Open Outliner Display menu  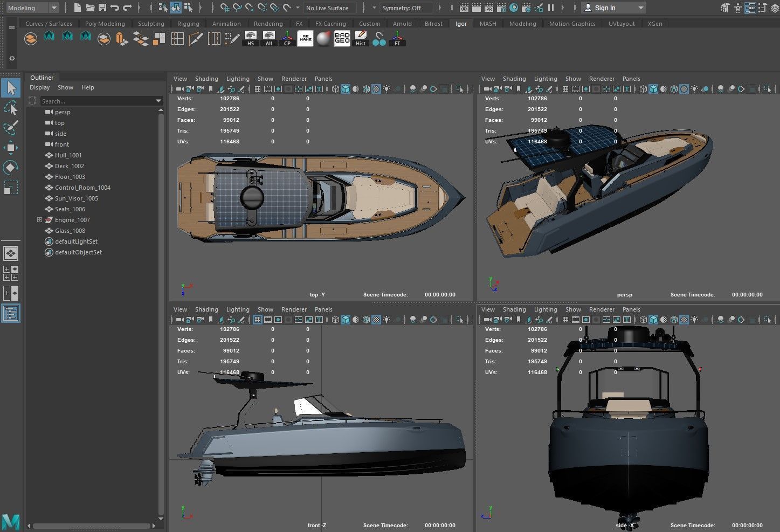pyautogui.click(x=40, y=87)
